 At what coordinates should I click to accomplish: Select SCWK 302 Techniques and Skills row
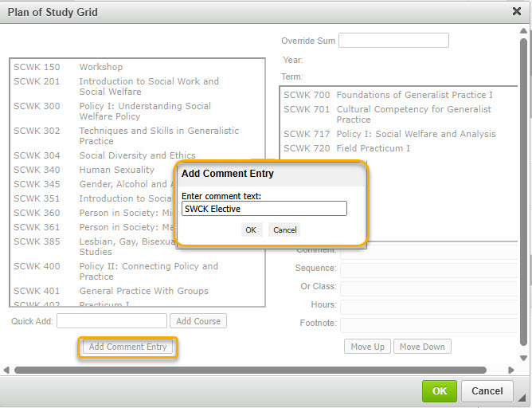pyautogui.click(x=137, y=135)
